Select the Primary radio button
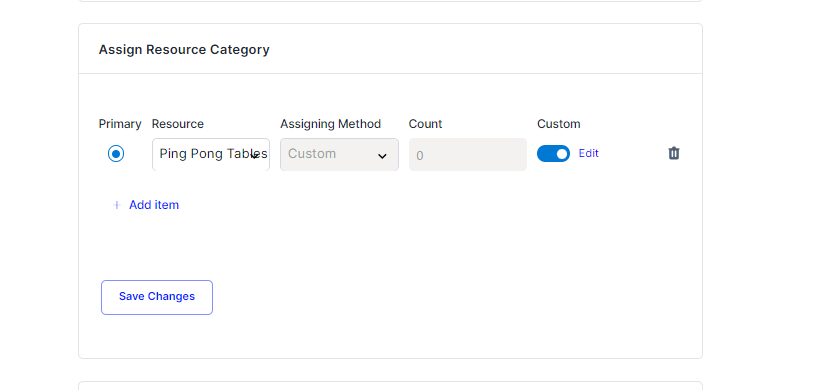Screen dimensions: 825x390 click(x=116, y=154)
